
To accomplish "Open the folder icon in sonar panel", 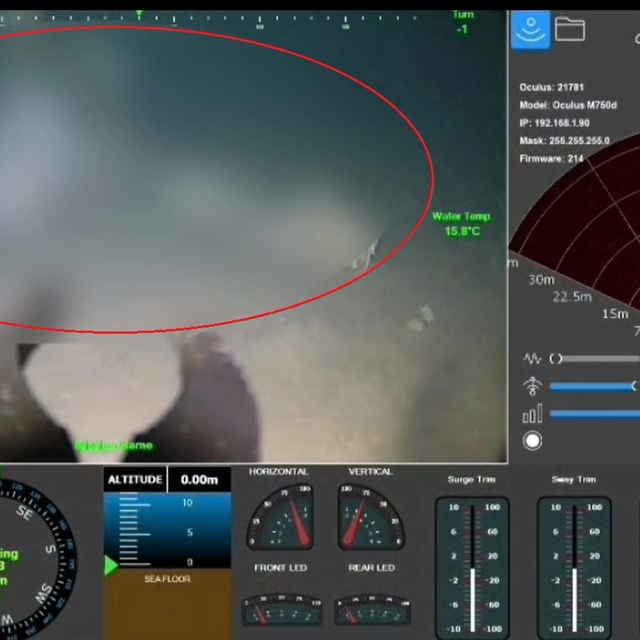I will pos(570,29).
